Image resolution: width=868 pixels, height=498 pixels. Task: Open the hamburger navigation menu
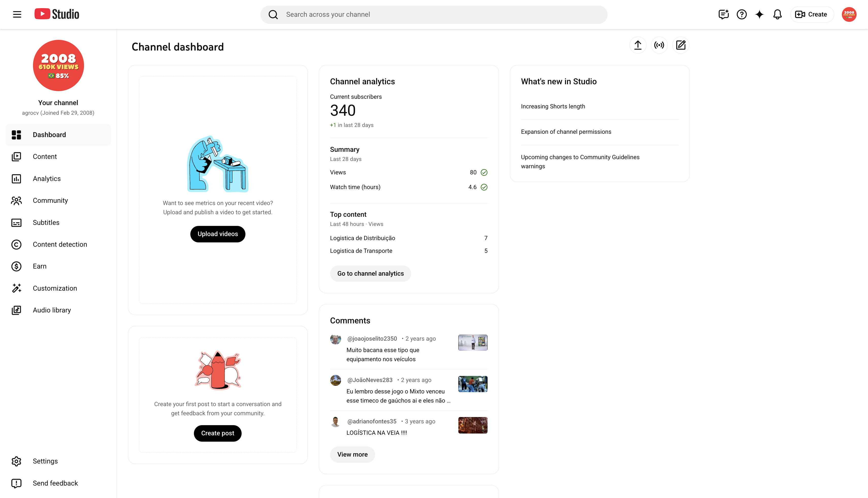point(17,14)
